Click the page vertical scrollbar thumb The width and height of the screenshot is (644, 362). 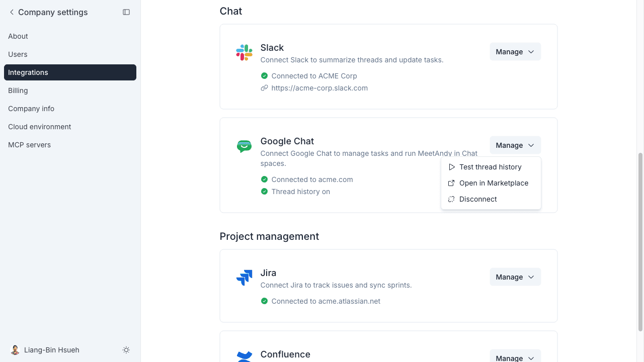click(x=640, y=242)
